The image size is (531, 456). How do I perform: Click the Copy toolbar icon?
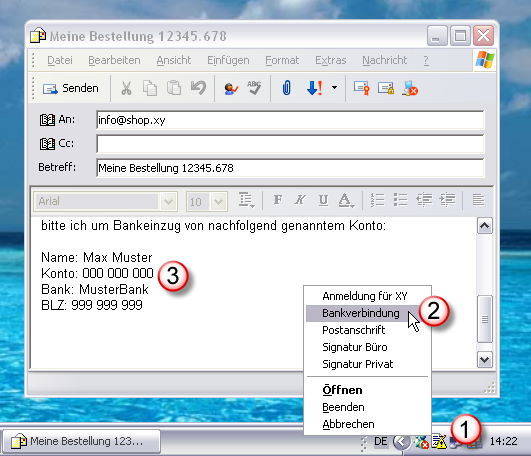[x=150, y=89]
